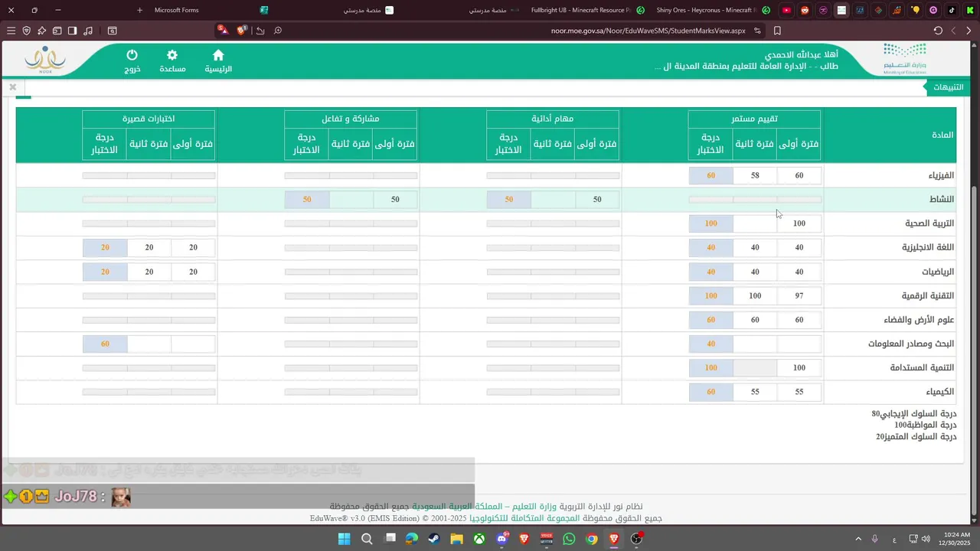Select the الكيمياء row label
Screen dimensions: 980x551
click(x=939, y=392)
